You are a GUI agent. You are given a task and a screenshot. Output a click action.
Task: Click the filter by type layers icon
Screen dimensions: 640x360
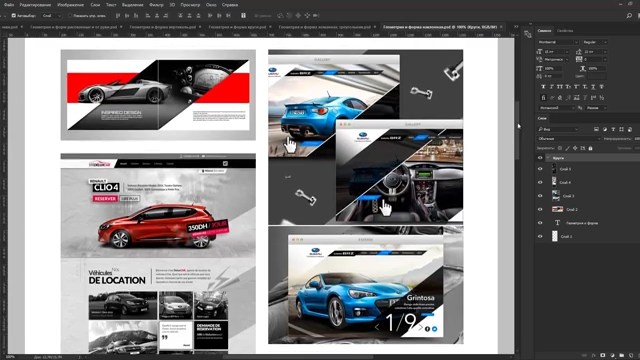[613, 129]
